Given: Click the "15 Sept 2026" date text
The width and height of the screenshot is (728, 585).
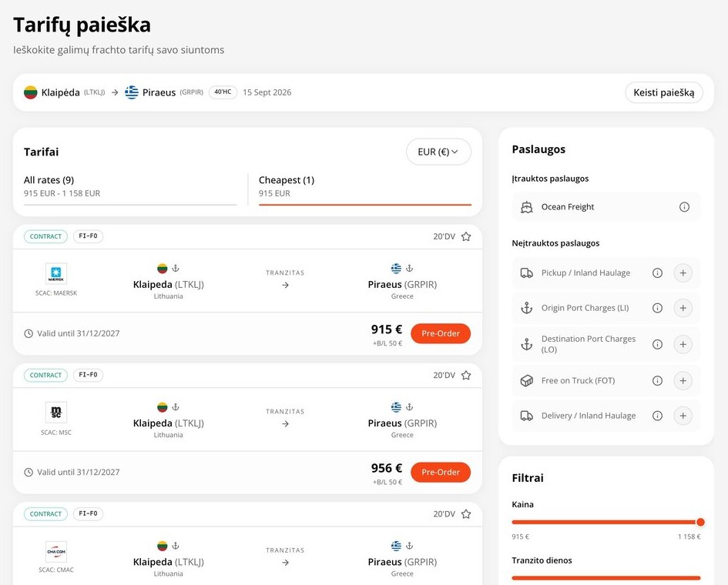Looking at the screenshot, I should 267,92.
